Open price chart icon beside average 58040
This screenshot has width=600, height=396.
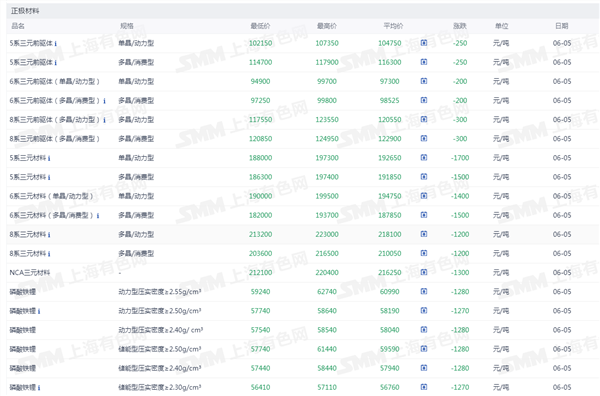[424, 330]
